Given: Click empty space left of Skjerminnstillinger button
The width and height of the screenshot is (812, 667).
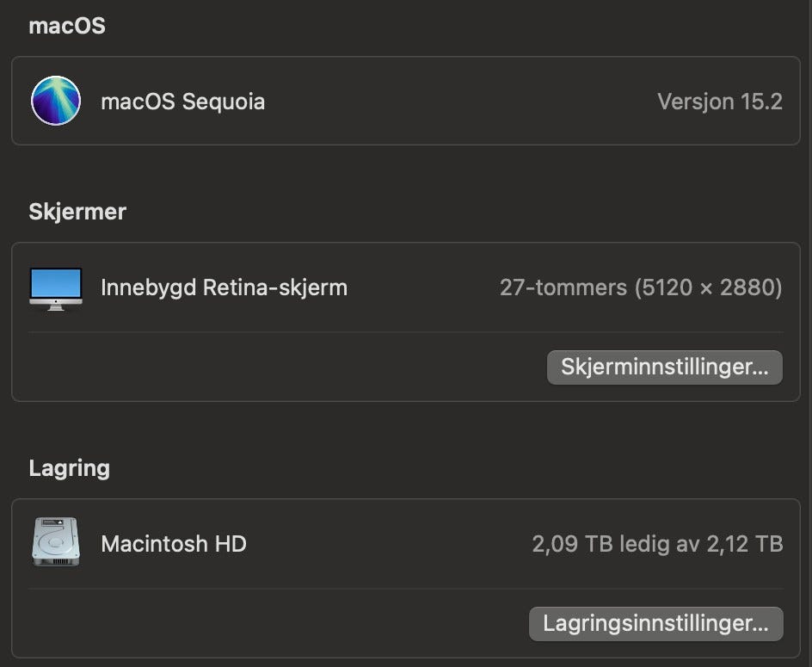Looking at the screenshot, I should point(284,367).
